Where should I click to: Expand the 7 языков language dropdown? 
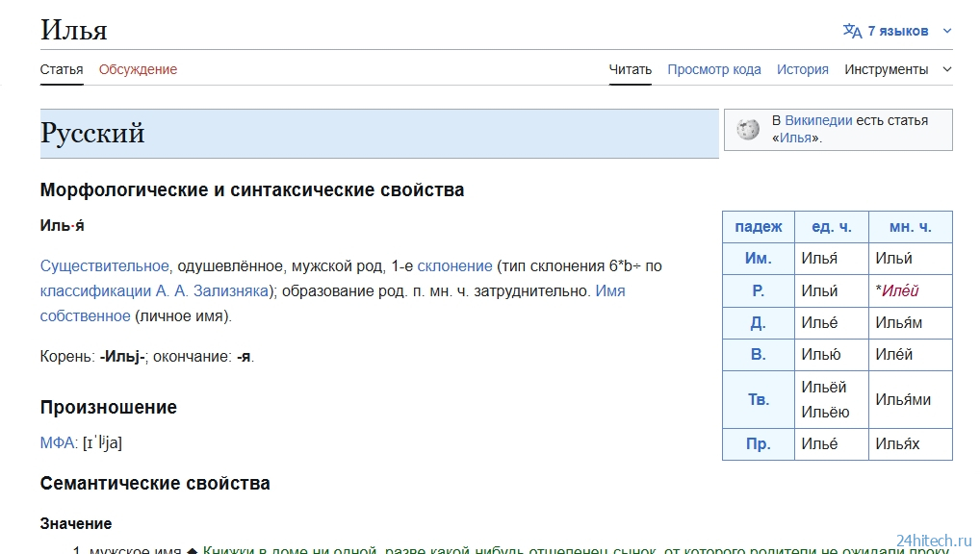[x=897, y=31]
